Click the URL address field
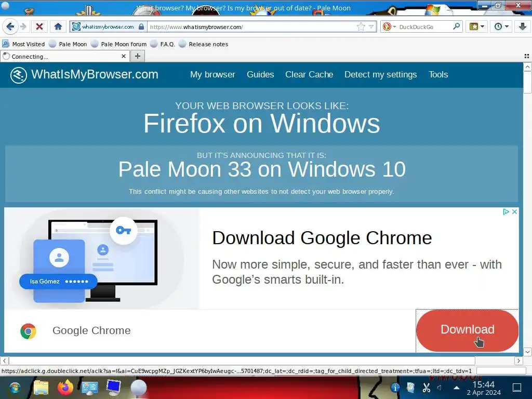532x399 pixels. coord(252,27)
